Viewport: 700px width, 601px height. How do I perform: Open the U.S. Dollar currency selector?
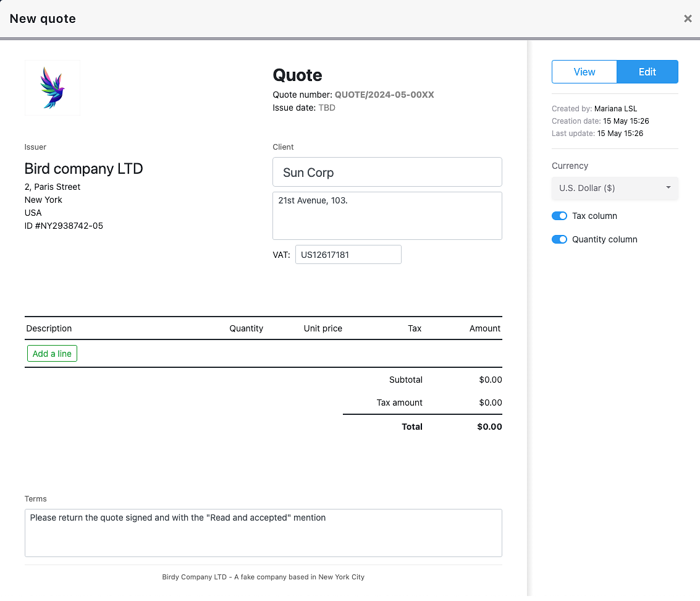point(614,188)
